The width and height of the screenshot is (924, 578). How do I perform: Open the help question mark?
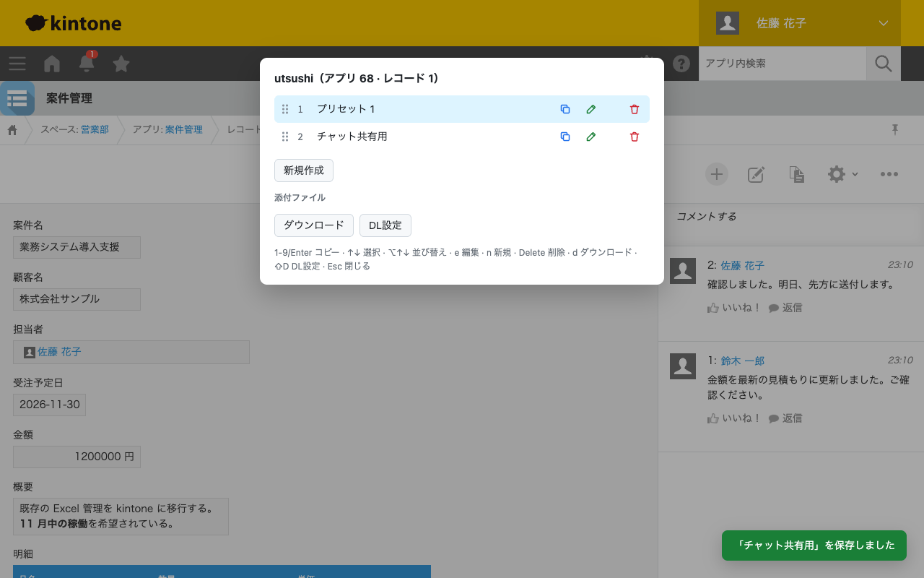coord(681,64)
